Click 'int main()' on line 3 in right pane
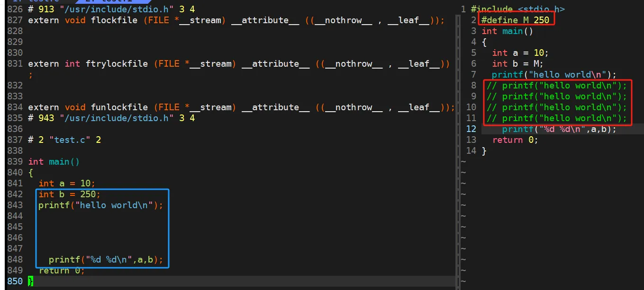Viewport: 644px width, 290px height. pyautogui.click(x=508, y=31)
